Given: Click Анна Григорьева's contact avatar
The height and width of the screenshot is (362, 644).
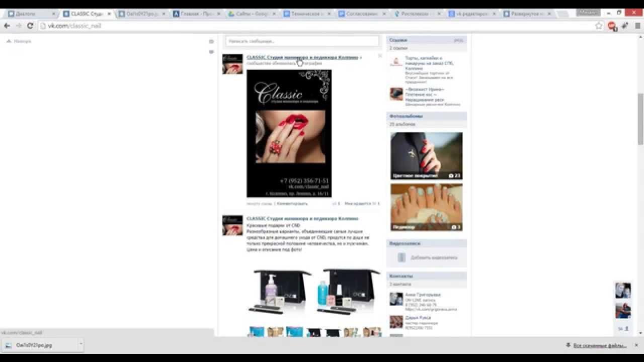Looking at the screenshot, I should 396,299.
